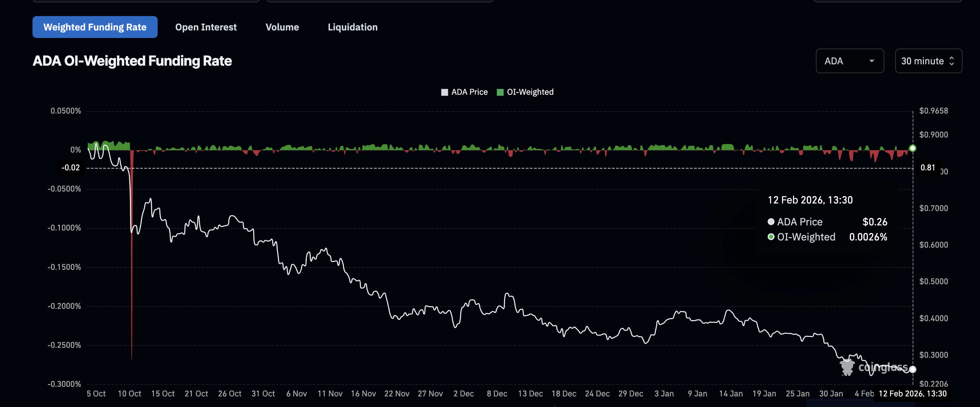Expand the timeframe options from the 30 minute box
Viewport: 980px width, 407px height.
(x=928, y=61)
